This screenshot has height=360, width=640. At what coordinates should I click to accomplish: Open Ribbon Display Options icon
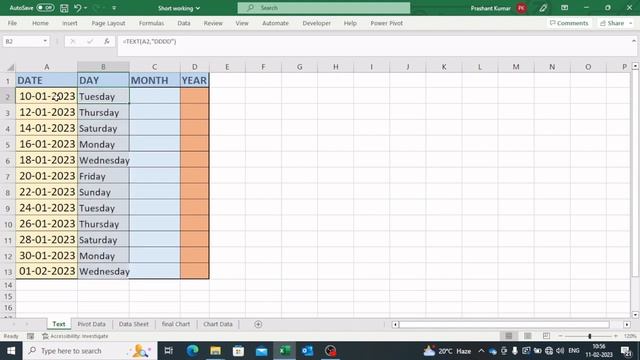tap(564, 8)
